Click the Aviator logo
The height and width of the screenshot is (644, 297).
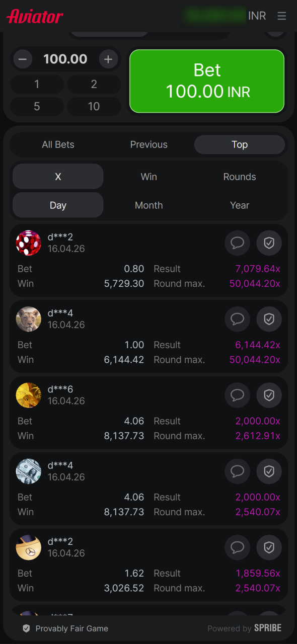pyautogui.click(x=34, y=16)
